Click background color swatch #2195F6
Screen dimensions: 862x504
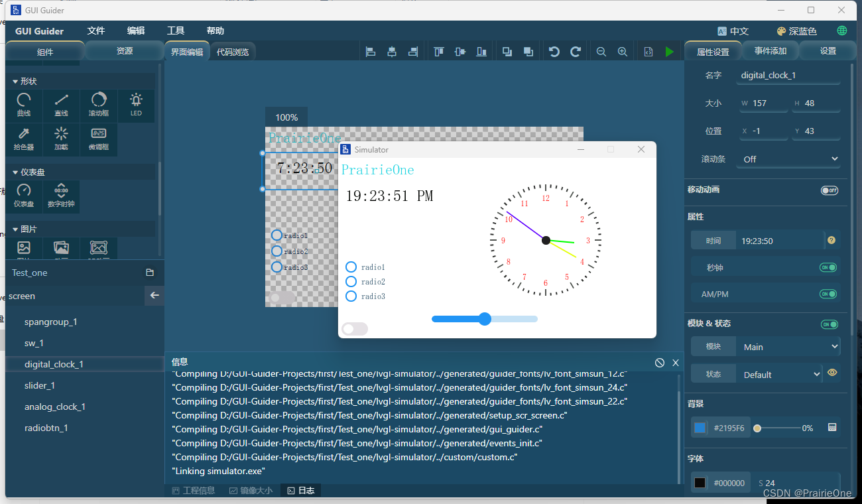coord(700,428)
